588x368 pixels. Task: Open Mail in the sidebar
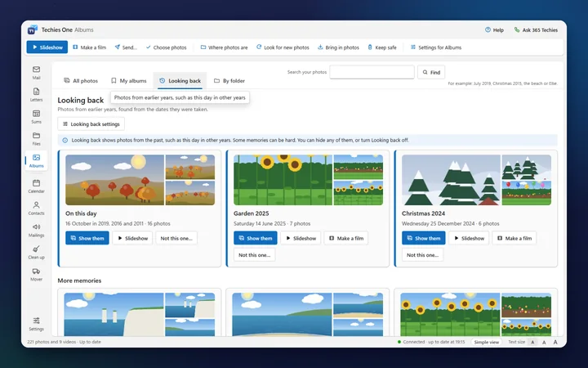click(37, 73)
